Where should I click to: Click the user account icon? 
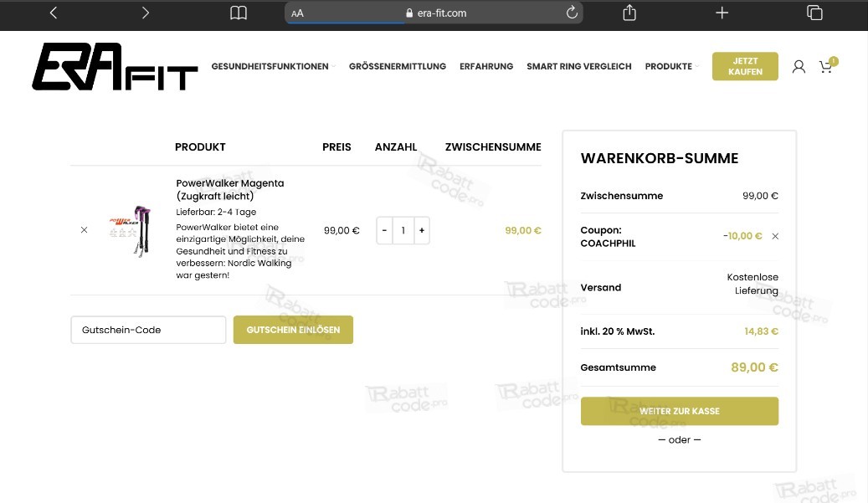tap(799, 66)
